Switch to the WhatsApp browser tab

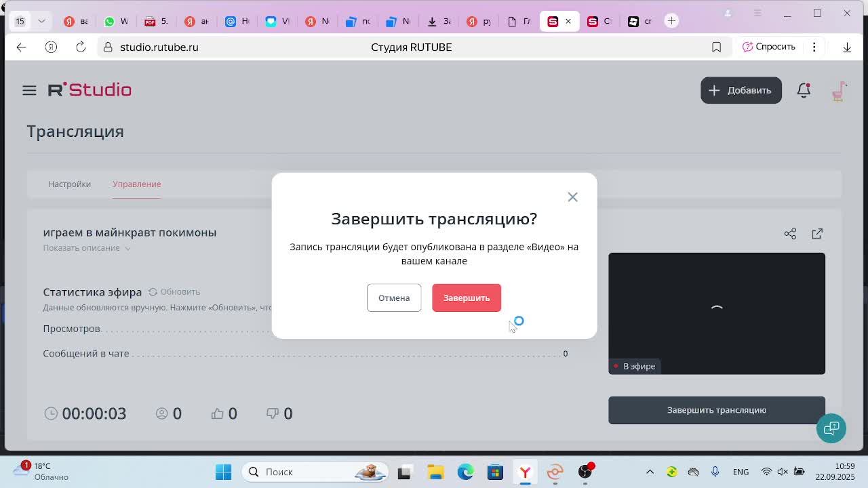point(116,21)
